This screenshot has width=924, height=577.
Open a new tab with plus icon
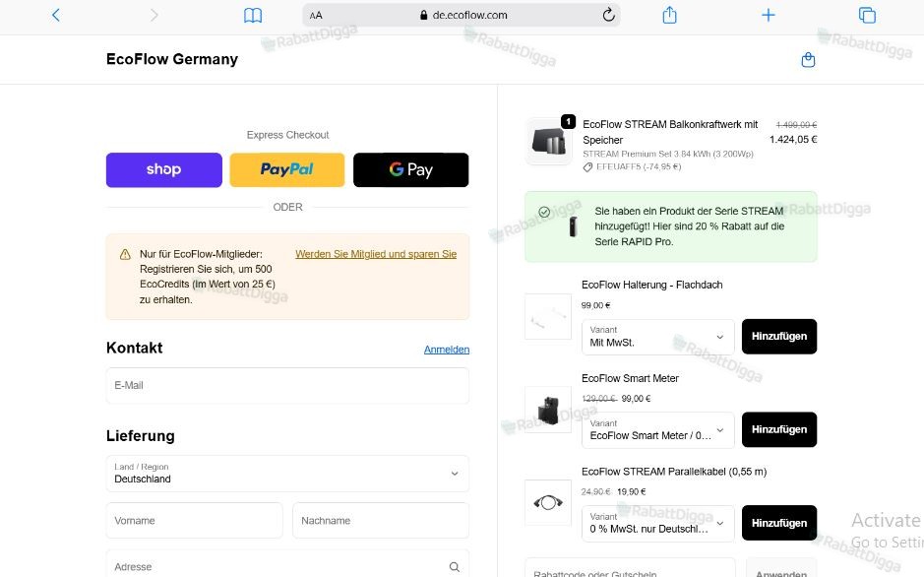(x=769, y=15)
